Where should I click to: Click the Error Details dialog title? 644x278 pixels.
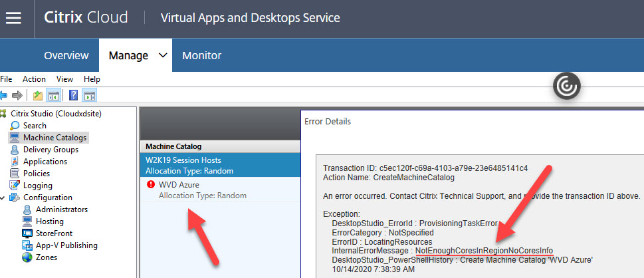[x=328, y=121]
